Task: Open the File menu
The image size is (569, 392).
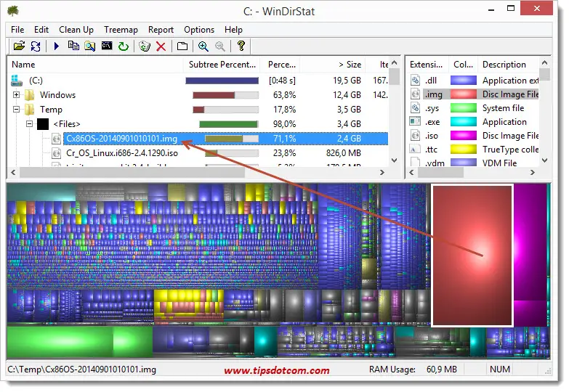Action: (x=17, y=30)
